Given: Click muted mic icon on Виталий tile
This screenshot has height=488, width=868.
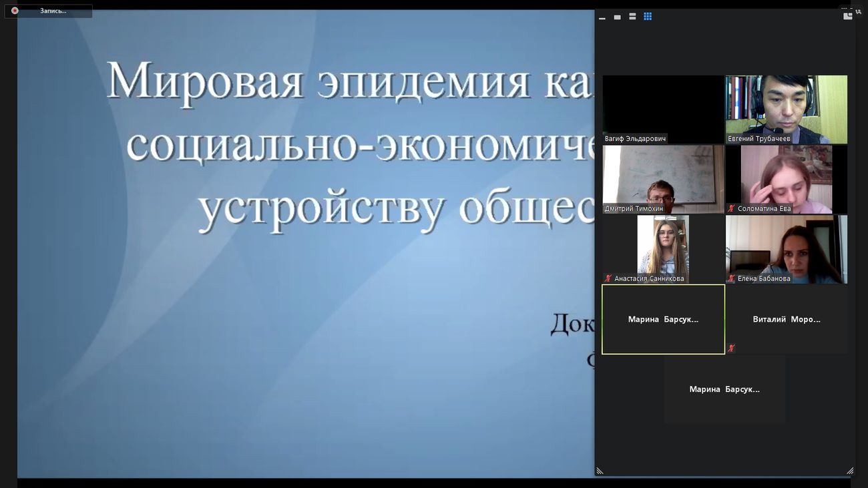Looking at the screenshot, I should pos(732,348).
